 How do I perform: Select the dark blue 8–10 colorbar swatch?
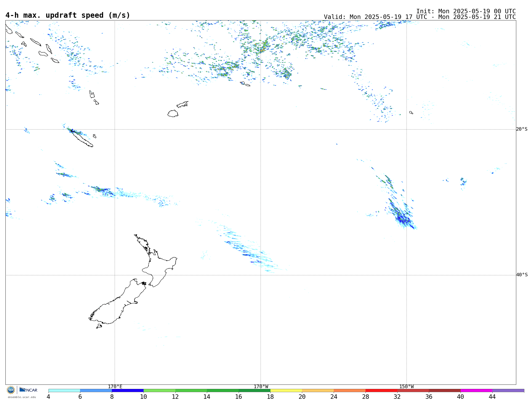click(x=128, y=390)
